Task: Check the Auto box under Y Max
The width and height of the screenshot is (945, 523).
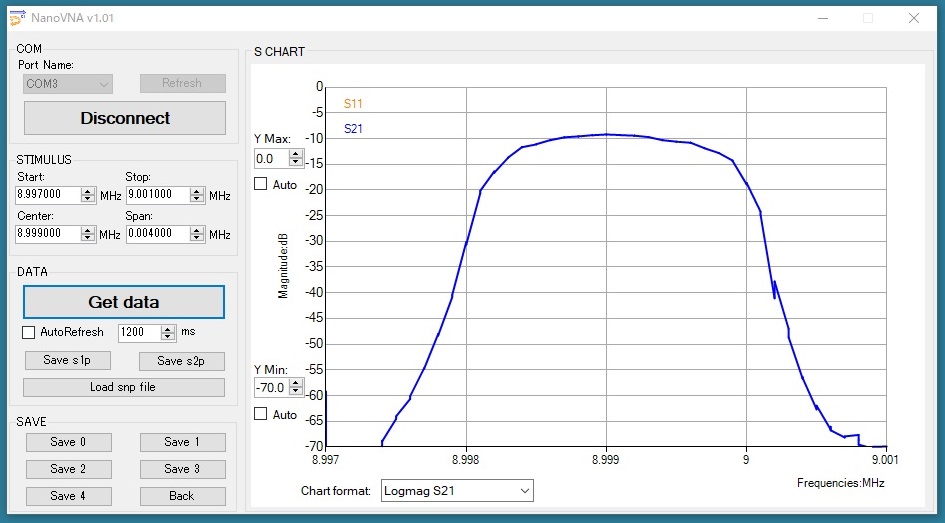Action: pos(261,184)
